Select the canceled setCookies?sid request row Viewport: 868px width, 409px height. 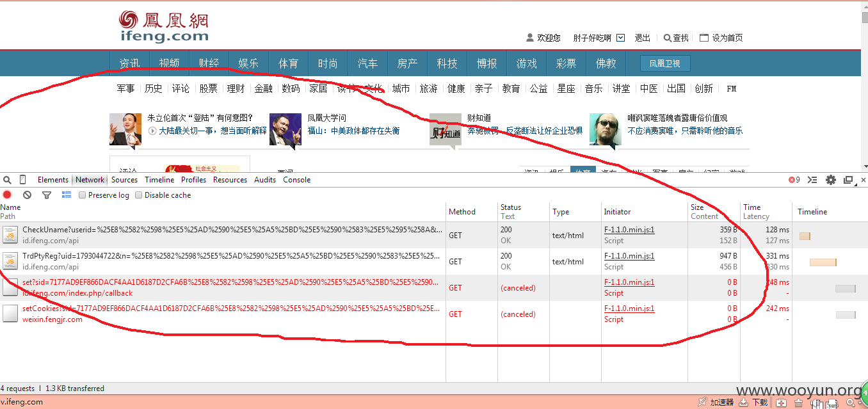pos(434,314)
